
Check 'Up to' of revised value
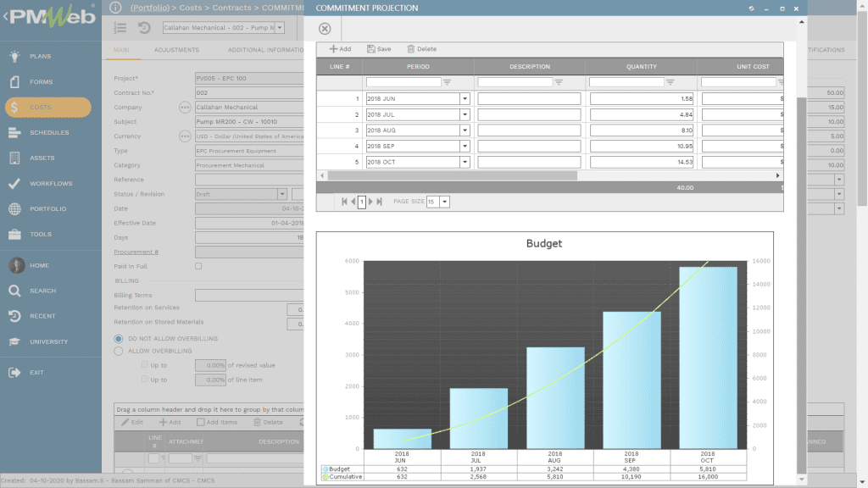(x=144, y=364)
